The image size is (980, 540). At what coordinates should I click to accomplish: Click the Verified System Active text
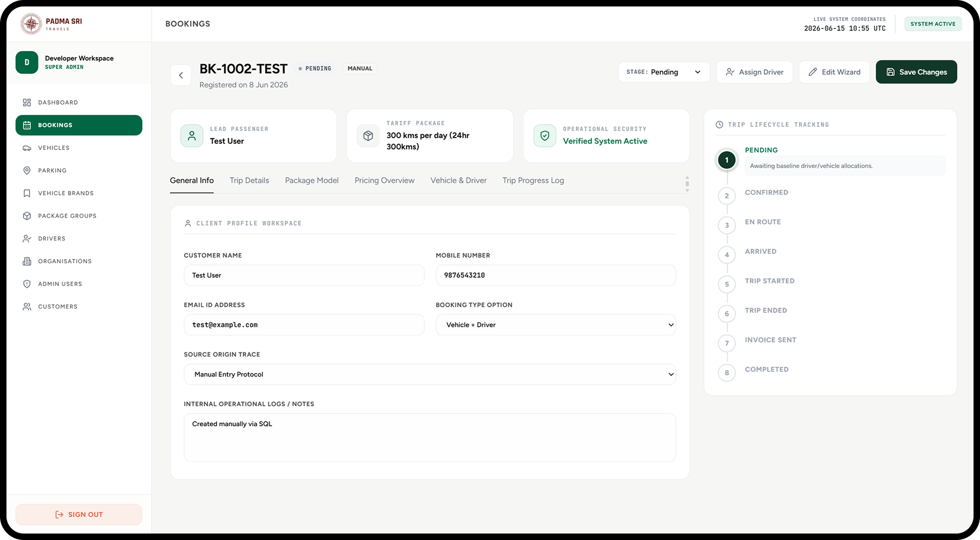click(x=605, y=141)
